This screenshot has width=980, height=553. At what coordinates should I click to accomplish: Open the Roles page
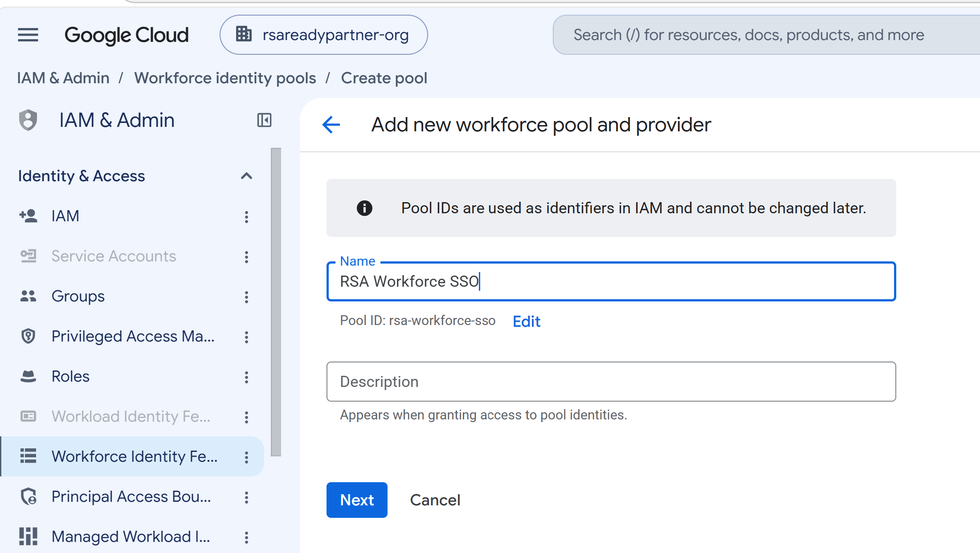point(70,376)
